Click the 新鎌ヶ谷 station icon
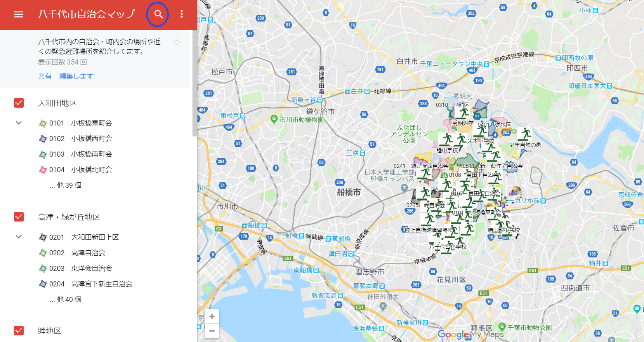The height and width of the screenshot is (342, 644). tap(320, 100)
